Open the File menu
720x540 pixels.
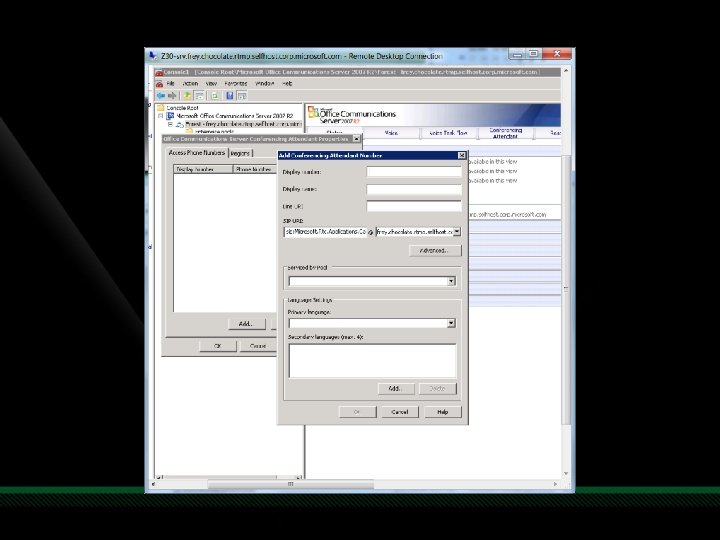coord(170,84)
